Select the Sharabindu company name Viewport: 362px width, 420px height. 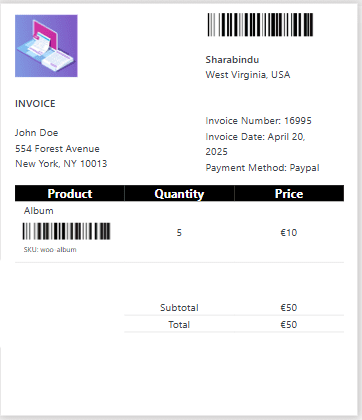point(232,60)
